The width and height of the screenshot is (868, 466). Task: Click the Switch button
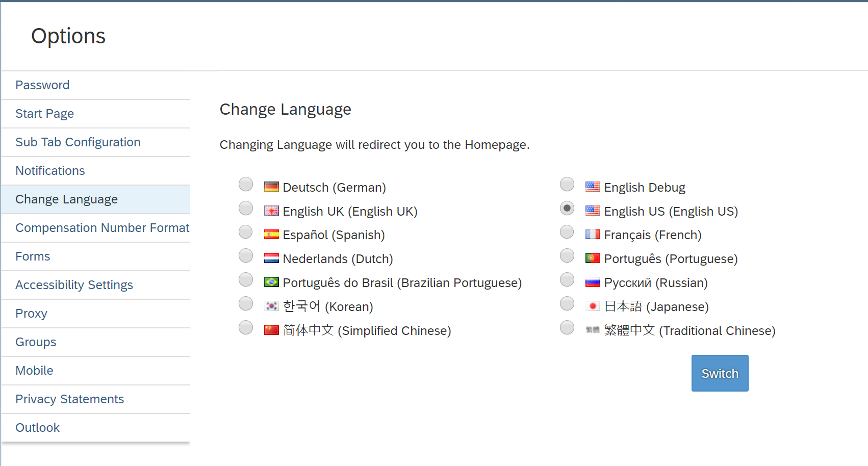[720, 373]
